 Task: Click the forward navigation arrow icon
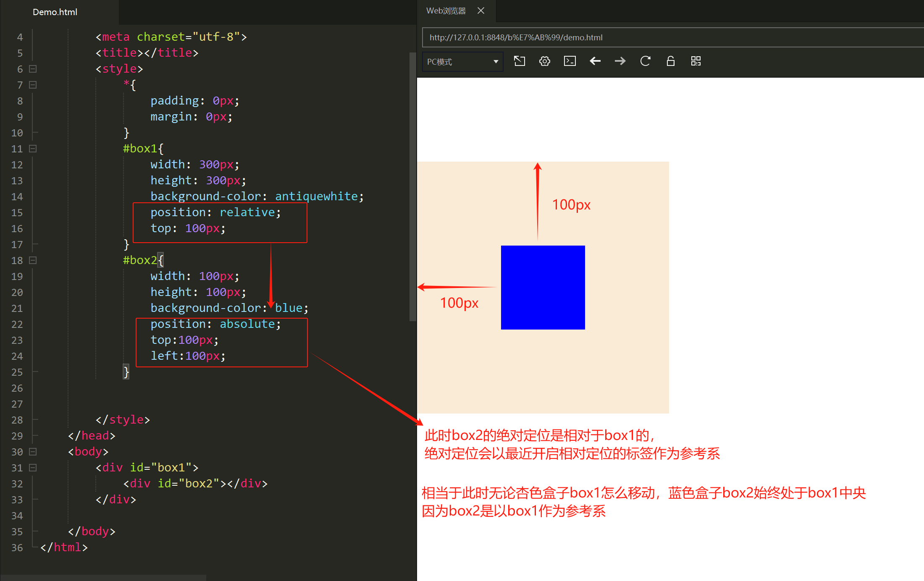pyautogui.click(x=620, y=61)
